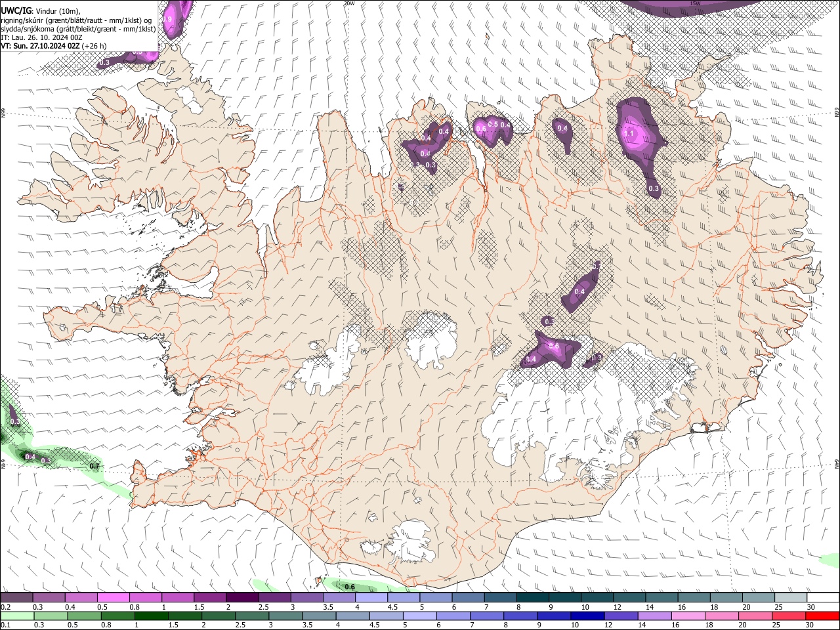Viewport: 840px width, 630px height.
Task: Click the bright pink 0.5 swatch in top legend row
Action: (113, 598)
